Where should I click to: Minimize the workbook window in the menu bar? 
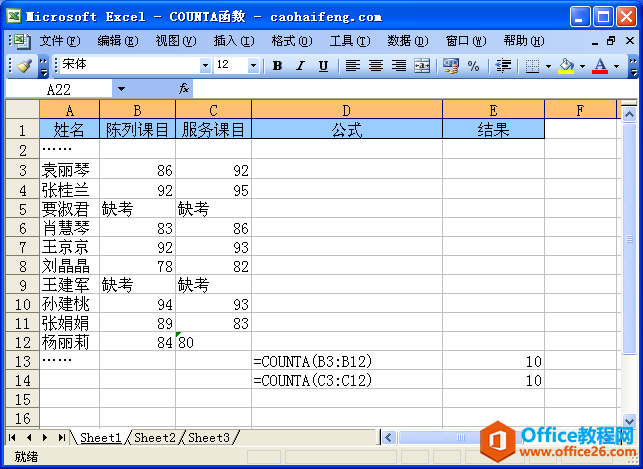(x=595, y=41)
